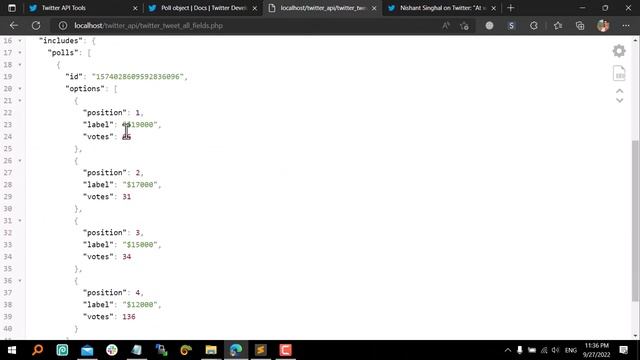Open a new tab with plus button

point(511,8)
